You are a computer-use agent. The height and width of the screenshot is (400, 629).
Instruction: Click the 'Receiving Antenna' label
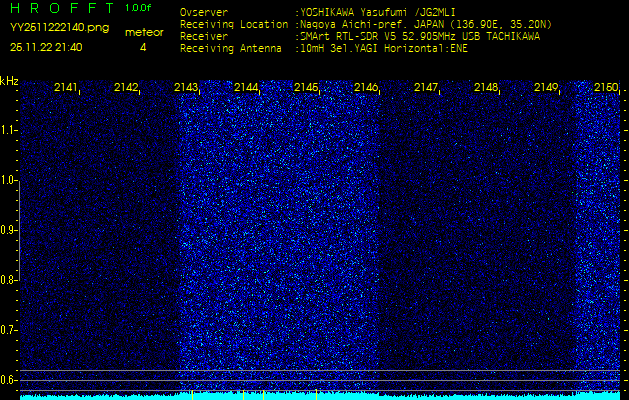point(231,49)
